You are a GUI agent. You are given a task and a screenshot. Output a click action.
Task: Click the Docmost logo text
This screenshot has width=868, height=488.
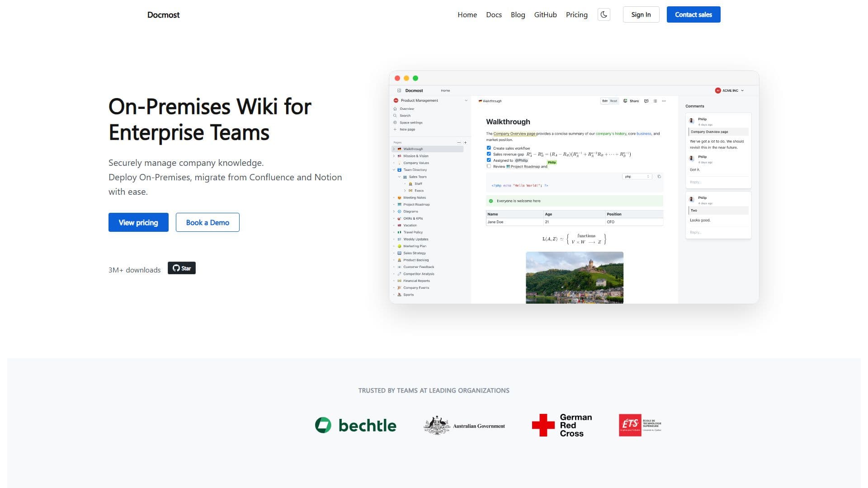coord(163,14)
